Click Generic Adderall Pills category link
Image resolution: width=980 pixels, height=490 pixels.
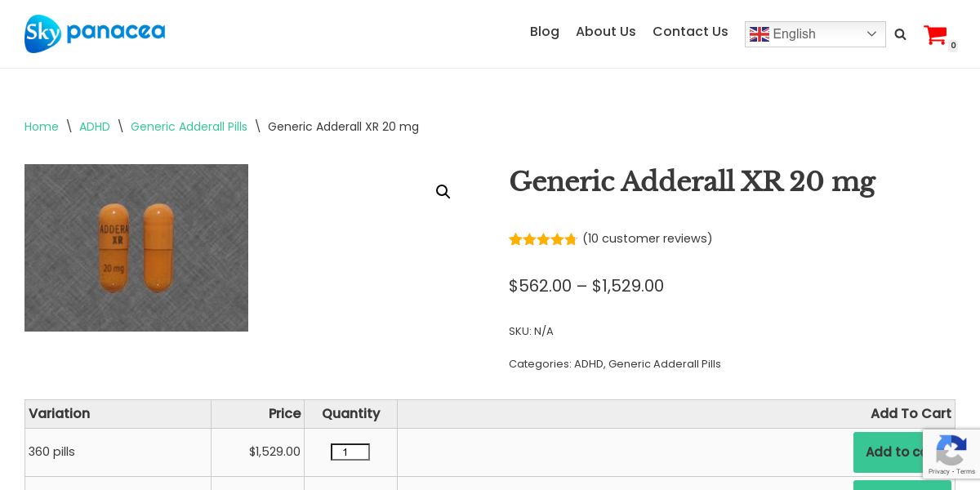pos(664,364)
